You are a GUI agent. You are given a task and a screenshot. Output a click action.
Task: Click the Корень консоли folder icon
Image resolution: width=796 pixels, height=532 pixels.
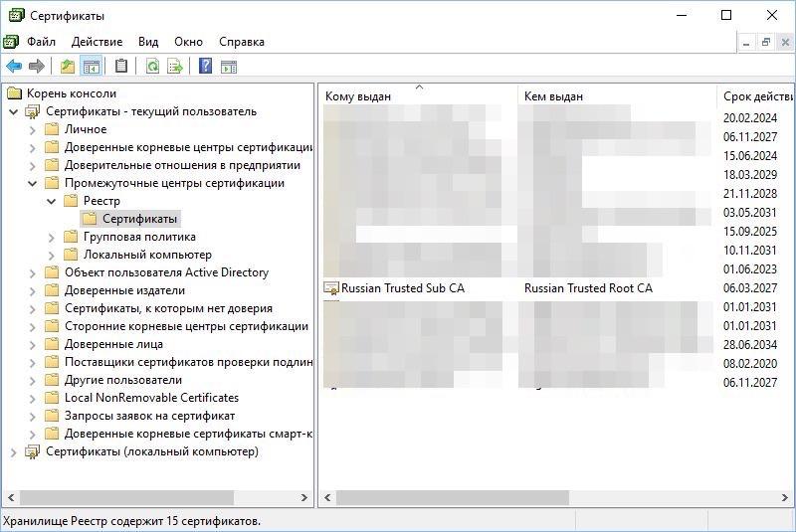coord(14,93)
